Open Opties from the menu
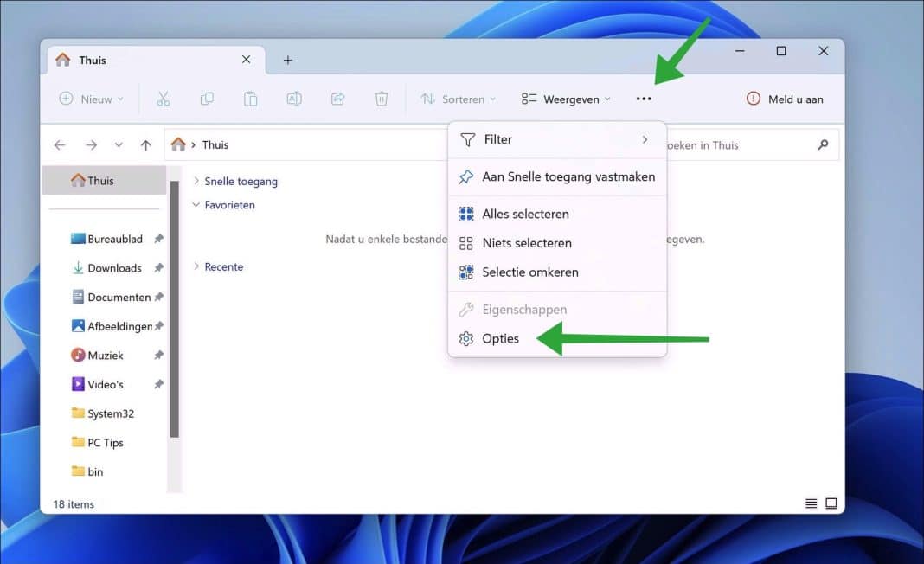This screenshot has height=564, width=924. [x=557, y=339]
